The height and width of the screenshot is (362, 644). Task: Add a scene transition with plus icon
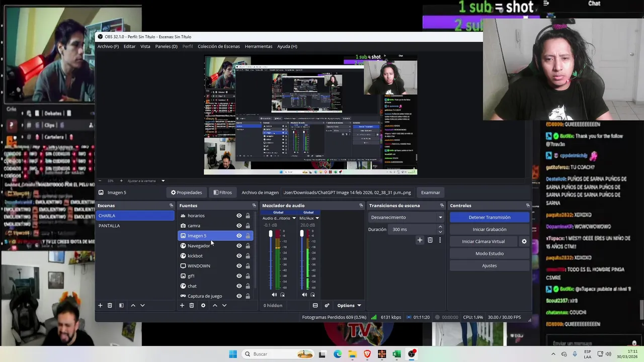[x=420, y=240]
